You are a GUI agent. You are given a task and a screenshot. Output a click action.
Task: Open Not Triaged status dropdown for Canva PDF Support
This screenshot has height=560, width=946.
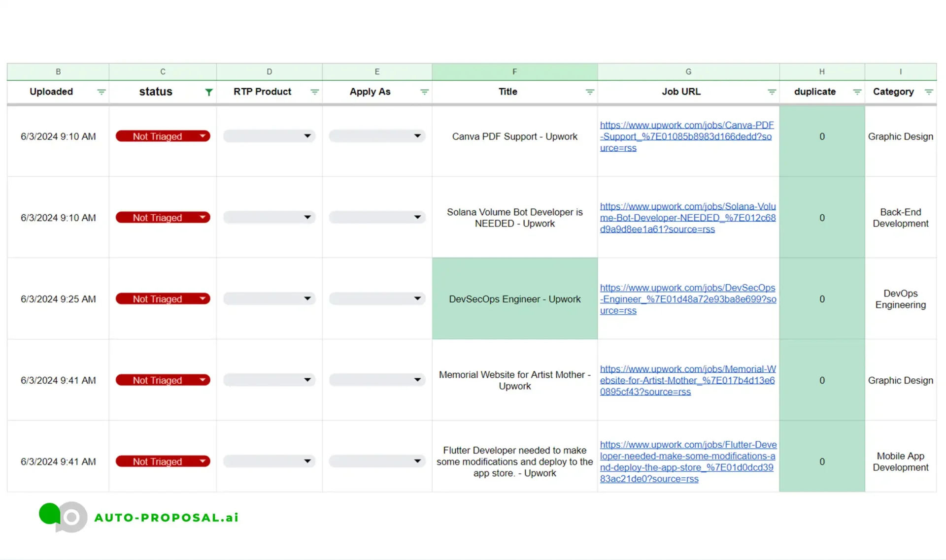tap(202, 136)
